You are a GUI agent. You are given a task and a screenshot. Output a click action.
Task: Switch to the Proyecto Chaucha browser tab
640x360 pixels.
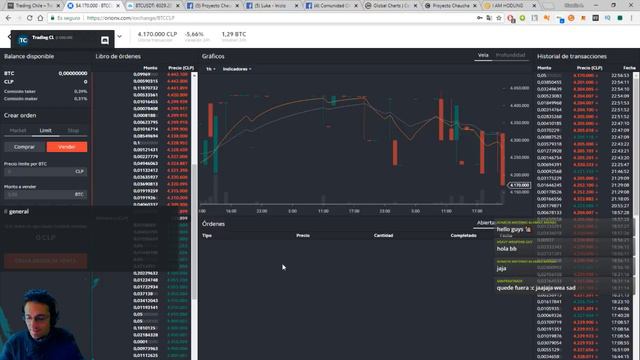(449, 6)
